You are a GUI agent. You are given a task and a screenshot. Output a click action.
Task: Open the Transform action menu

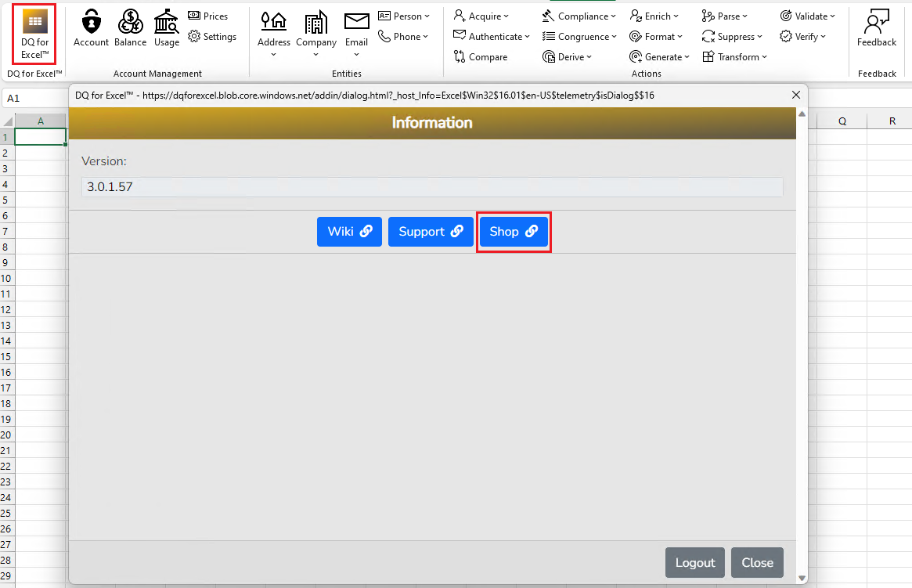[x=734, y=57]
